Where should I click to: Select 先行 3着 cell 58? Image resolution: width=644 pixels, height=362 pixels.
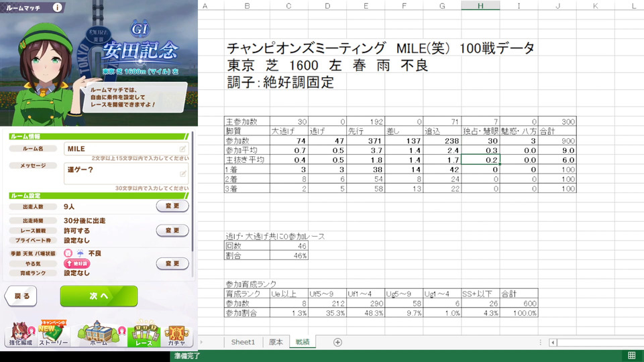[x=366, y=188]
